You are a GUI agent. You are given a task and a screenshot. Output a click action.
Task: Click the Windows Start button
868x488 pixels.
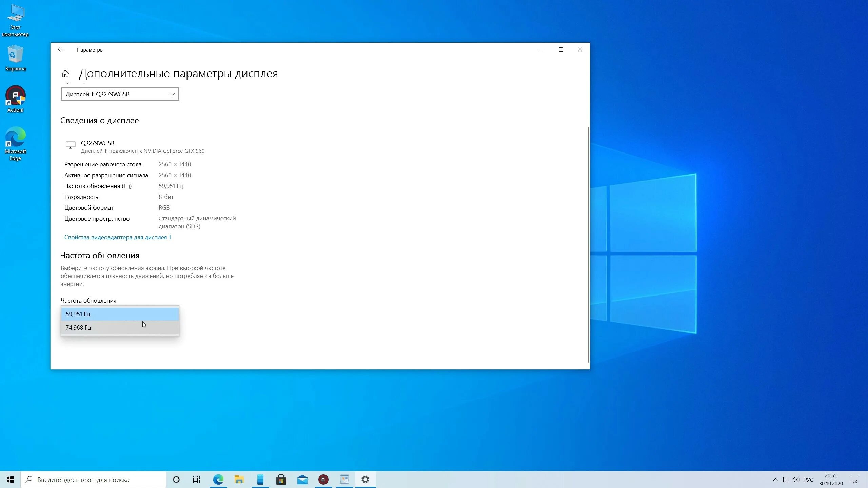[10, 480]
